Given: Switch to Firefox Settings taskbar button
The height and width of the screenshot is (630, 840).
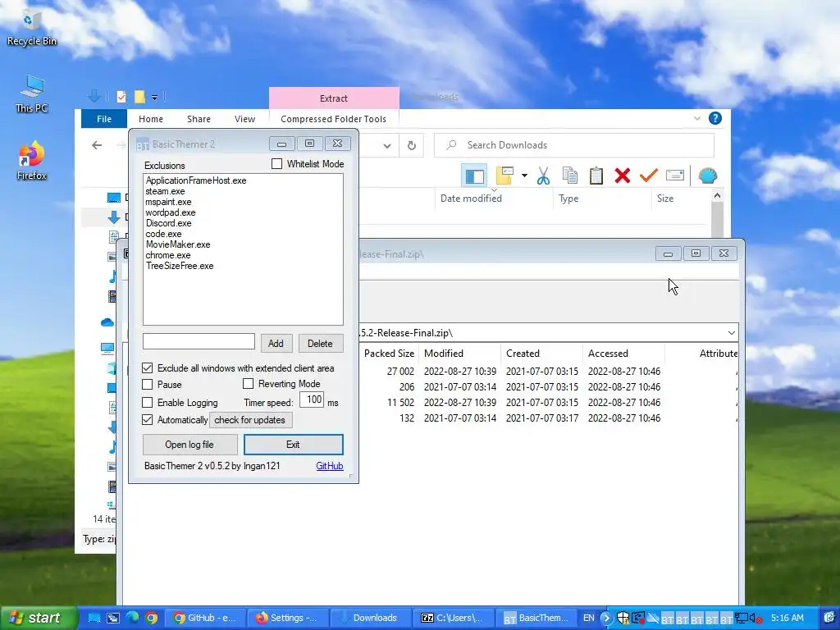Looking at the screenshot, I should point(287,619).
